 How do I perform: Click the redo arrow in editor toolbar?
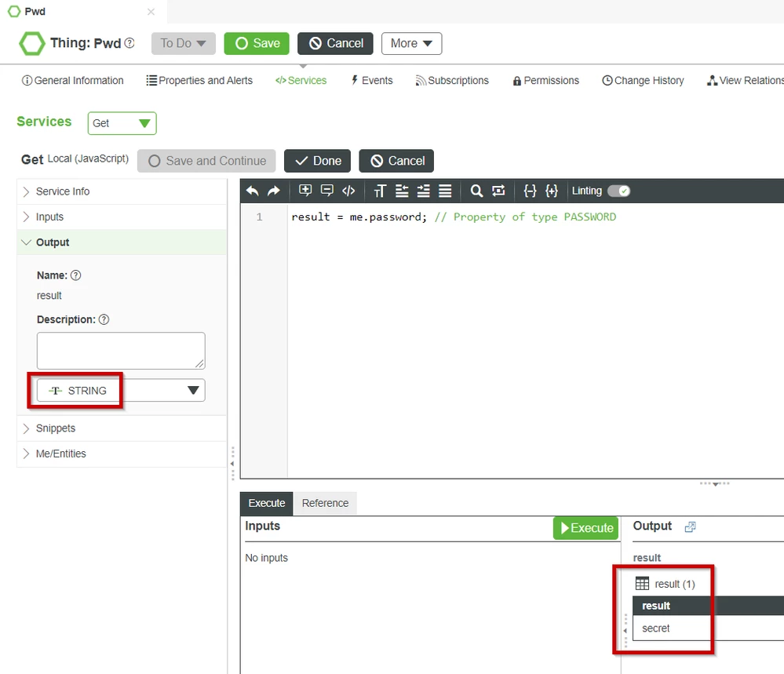pos(274,191)
